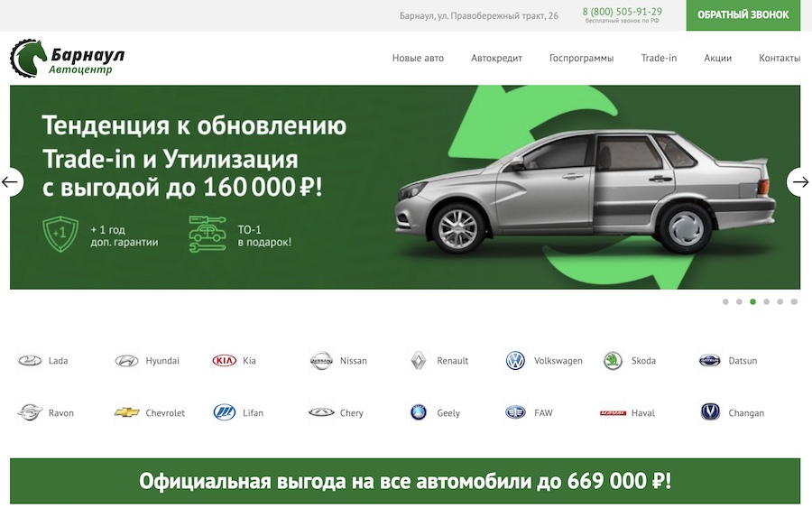Click the Changan brand logo icon
Viewport: 812px width, 508px height.
pos(710,412)
